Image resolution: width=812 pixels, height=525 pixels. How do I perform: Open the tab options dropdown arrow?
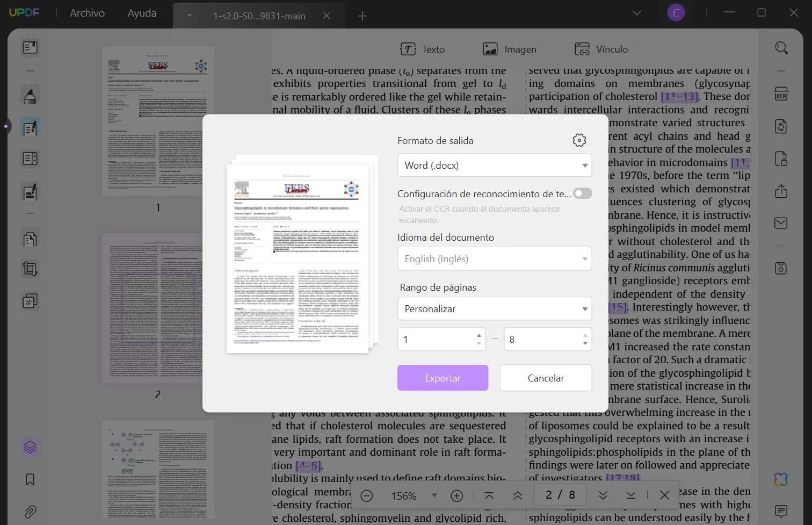190,16
